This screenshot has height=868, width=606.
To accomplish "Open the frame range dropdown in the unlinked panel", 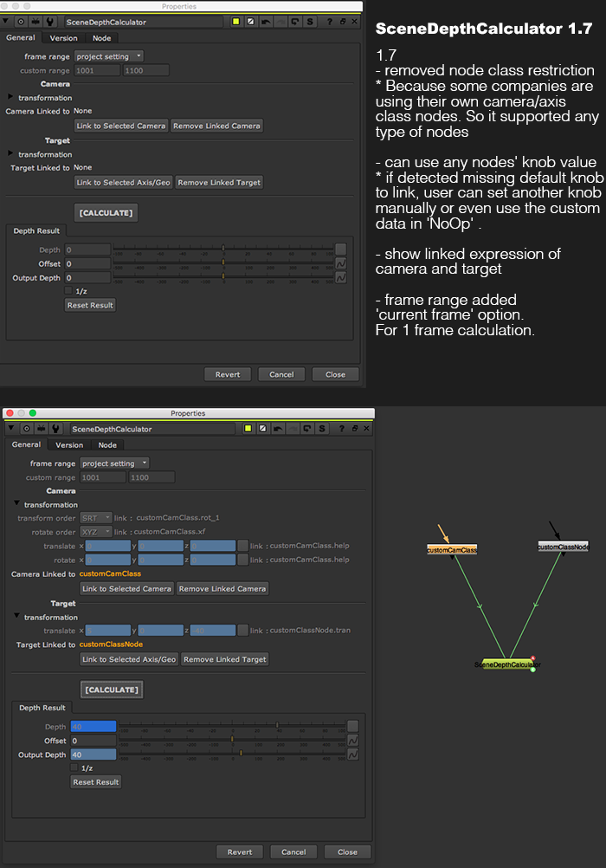I will [109, 56].
